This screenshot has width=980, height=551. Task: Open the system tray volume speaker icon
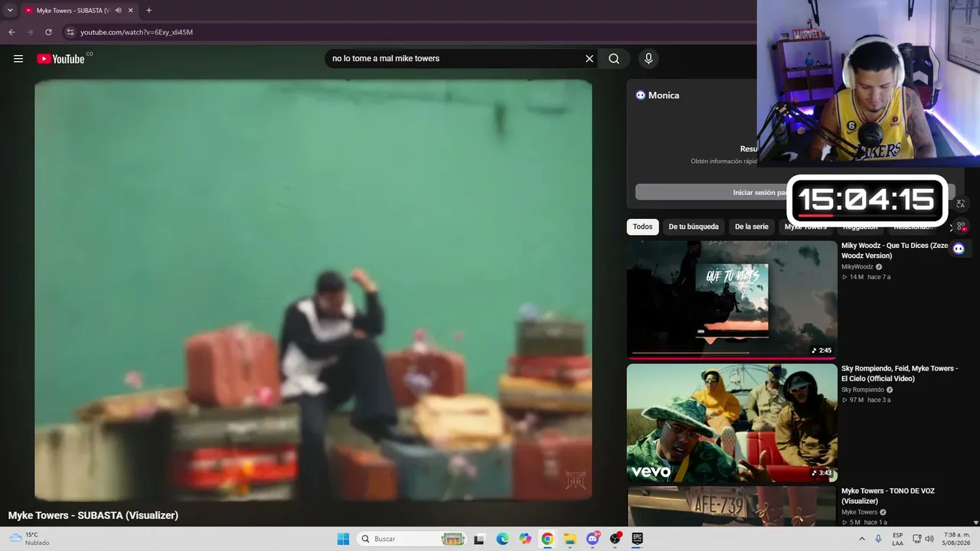tap(929, 539)
